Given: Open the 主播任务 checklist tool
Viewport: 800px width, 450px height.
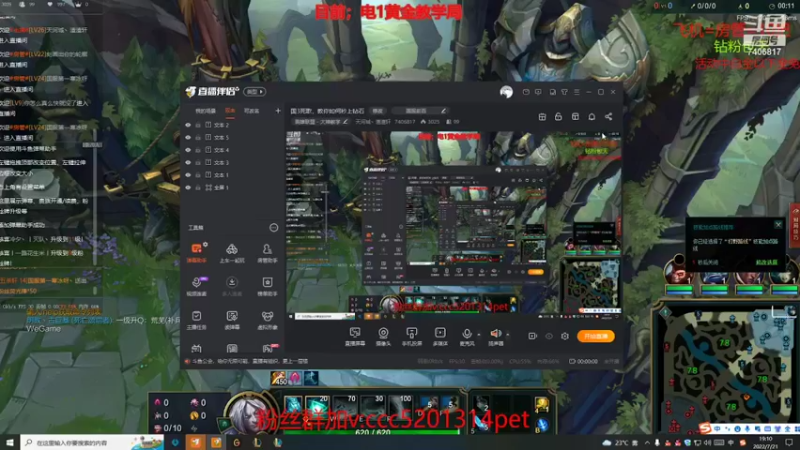Looking at the screenshot, I should (196, 320).
